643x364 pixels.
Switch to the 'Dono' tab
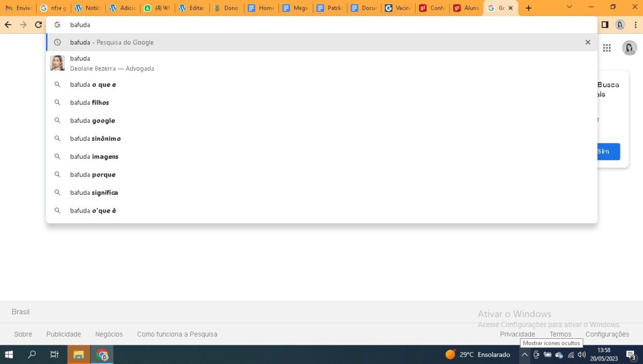[x=226, y=8]
